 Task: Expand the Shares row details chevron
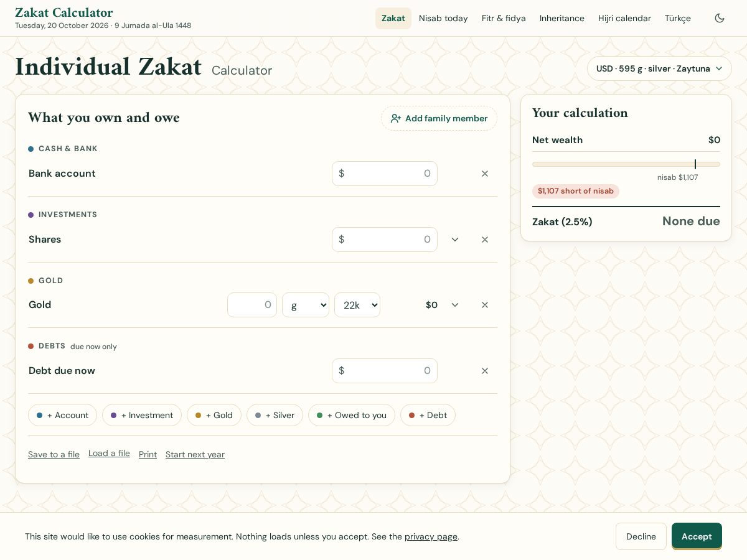coord(455,240)
